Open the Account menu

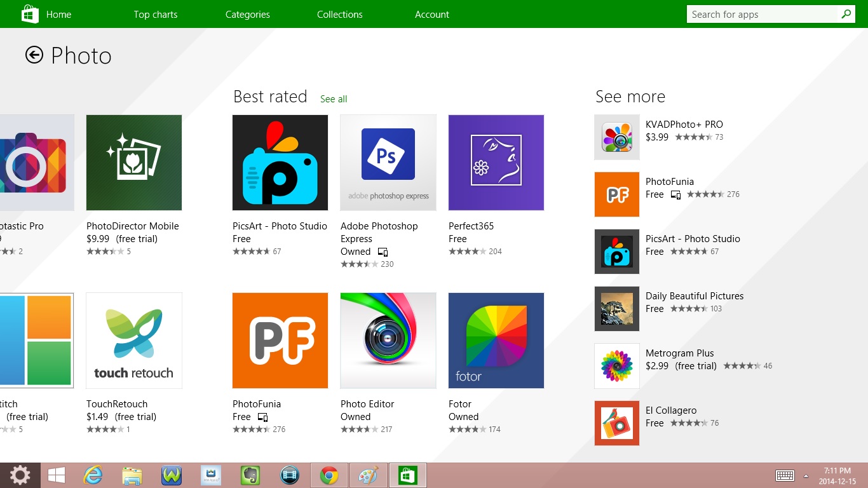(x=432, y=14)
